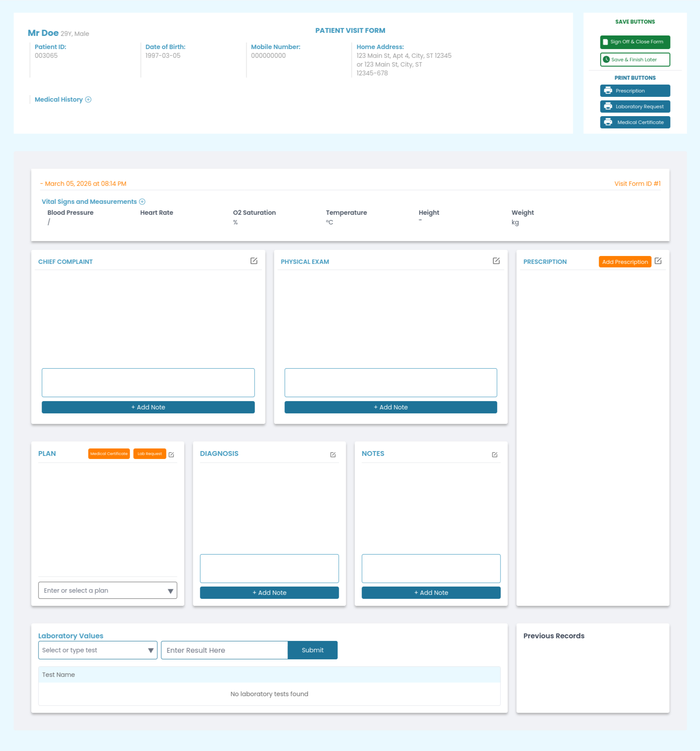Click the orange Add Prescription button
The image size is (700, 751).
[625, 262]
